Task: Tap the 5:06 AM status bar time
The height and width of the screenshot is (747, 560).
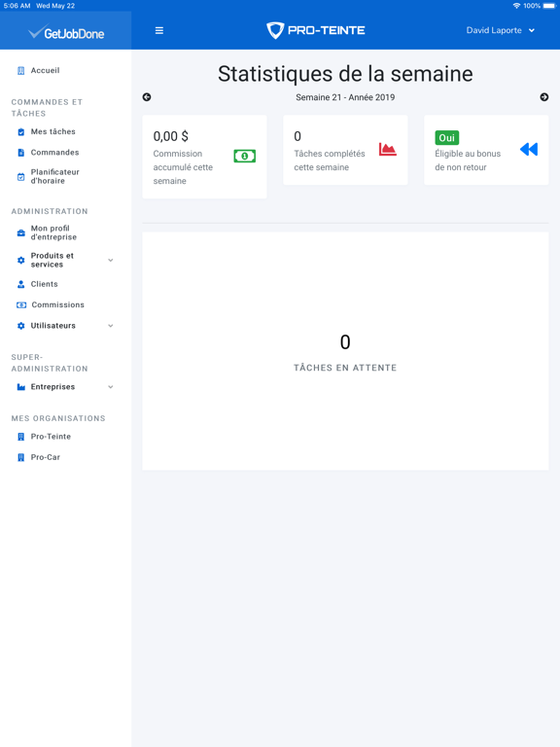Action: [x=17, y=6]
